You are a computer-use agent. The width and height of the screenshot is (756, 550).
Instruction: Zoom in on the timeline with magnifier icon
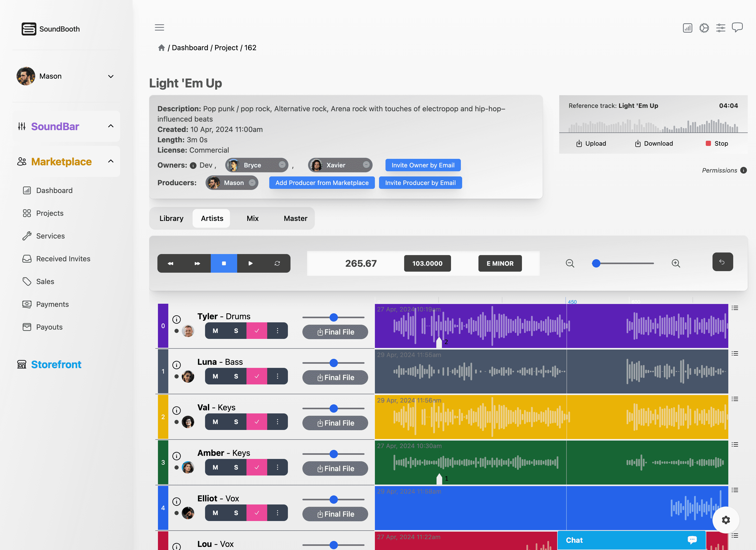676,263
